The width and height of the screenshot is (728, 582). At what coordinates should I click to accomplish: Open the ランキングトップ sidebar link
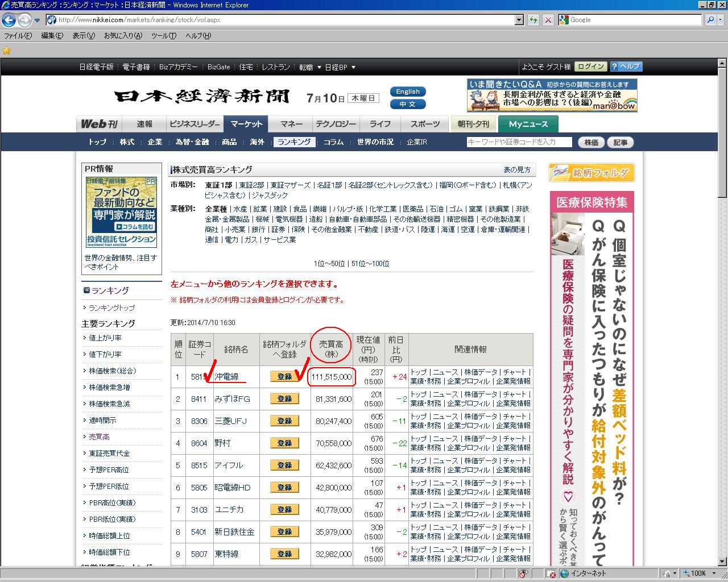[111, 308]
